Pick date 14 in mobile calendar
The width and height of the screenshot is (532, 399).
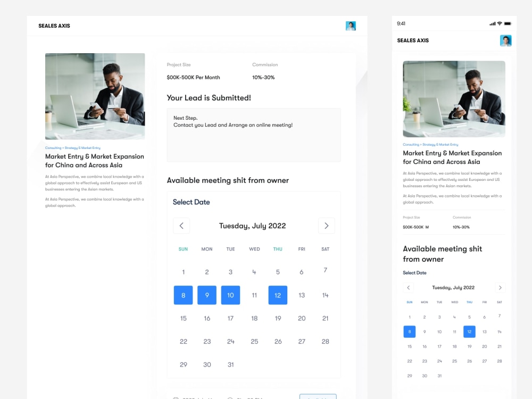pos(500,332)
